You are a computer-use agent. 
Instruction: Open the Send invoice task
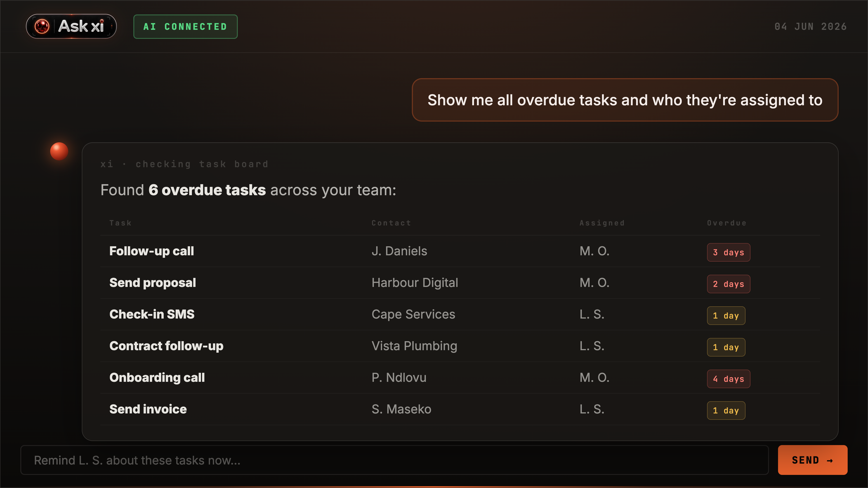(148, 410)
